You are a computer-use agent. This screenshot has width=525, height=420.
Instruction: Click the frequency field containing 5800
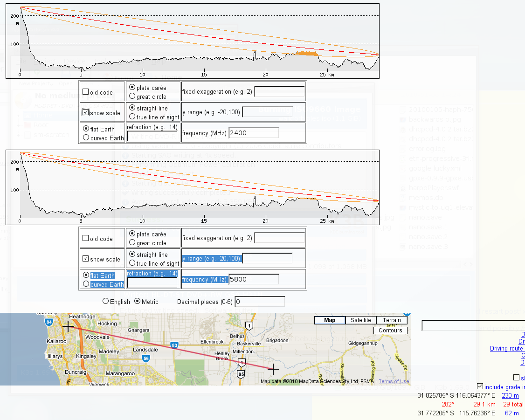[254, 279]
